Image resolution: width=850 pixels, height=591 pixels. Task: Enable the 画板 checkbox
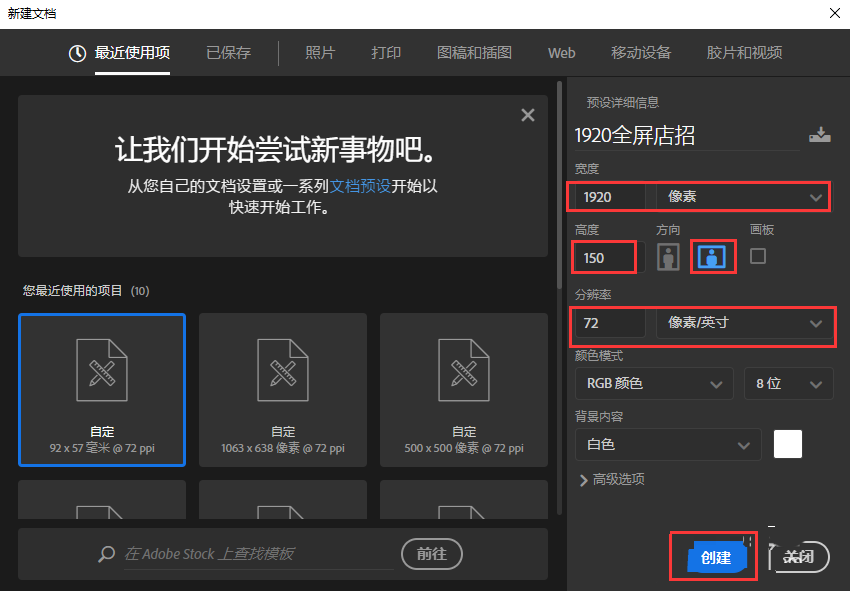click(x=759, y=257)
